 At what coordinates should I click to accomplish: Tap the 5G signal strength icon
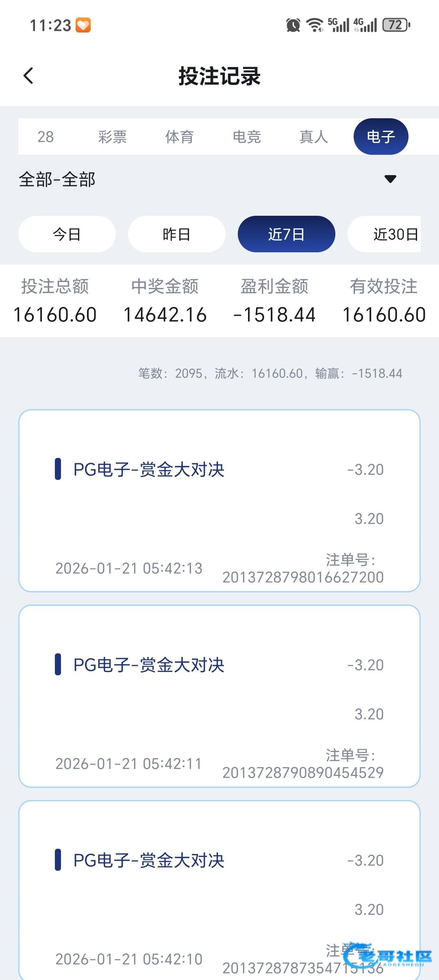338,25
